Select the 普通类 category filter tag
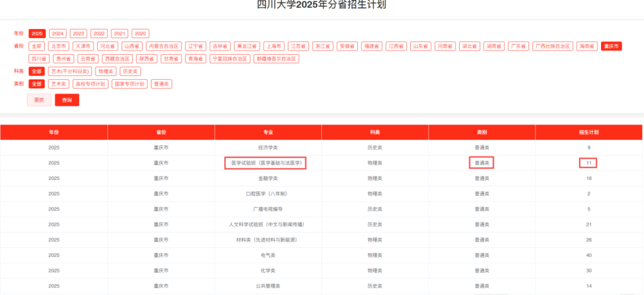 [x=162, y=84]
